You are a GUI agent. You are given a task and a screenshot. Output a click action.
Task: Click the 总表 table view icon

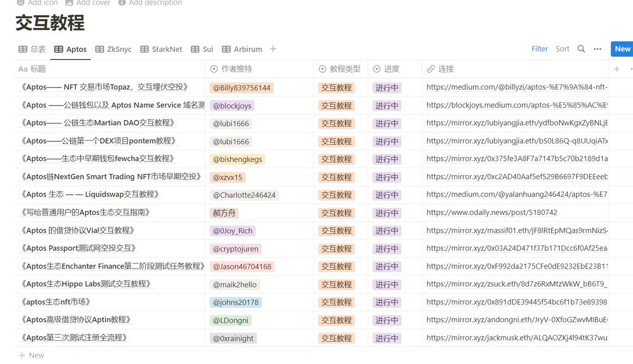[x=23, y=49]
